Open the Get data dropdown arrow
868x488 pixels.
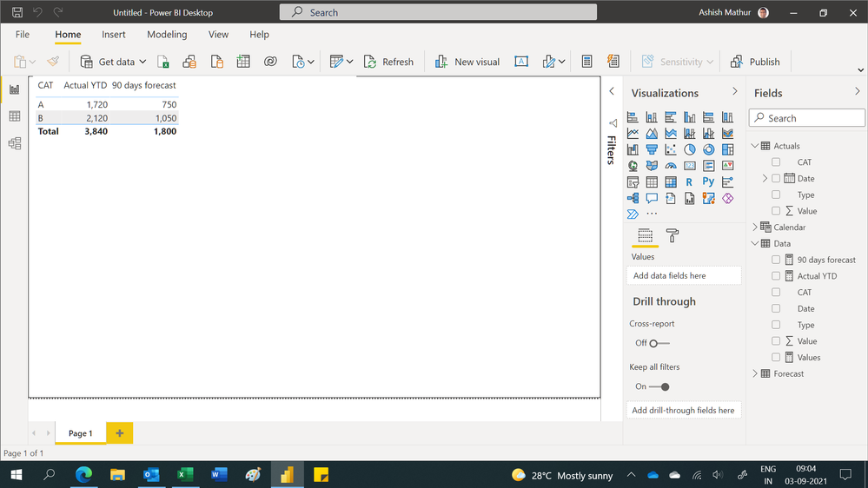[142, 62]
